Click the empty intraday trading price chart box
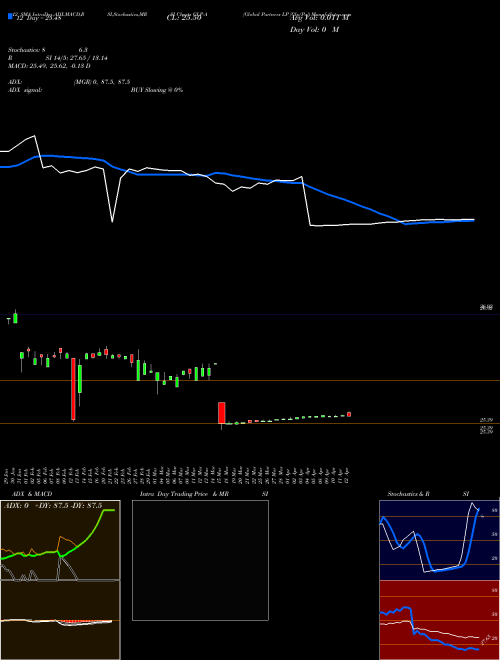 click(x=200, y=560)
